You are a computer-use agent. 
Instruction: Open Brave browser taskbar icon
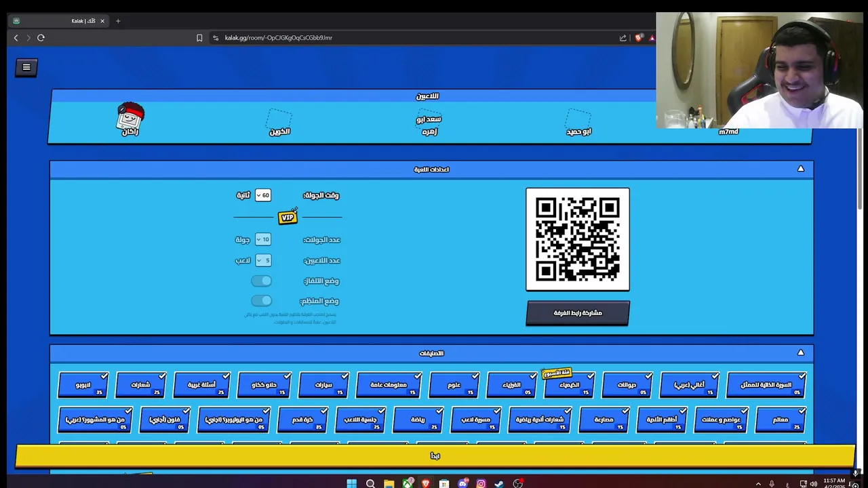(425, 483)
